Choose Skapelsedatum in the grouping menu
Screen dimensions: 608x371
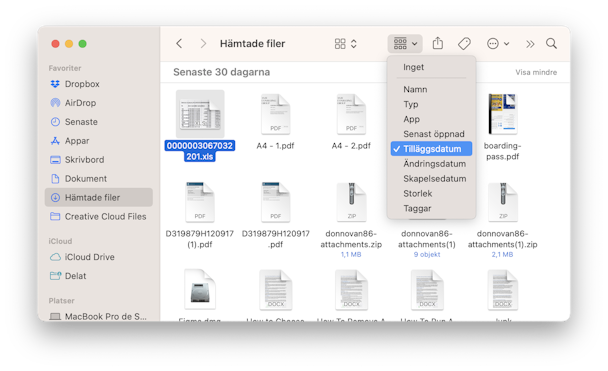pos(431,179)
